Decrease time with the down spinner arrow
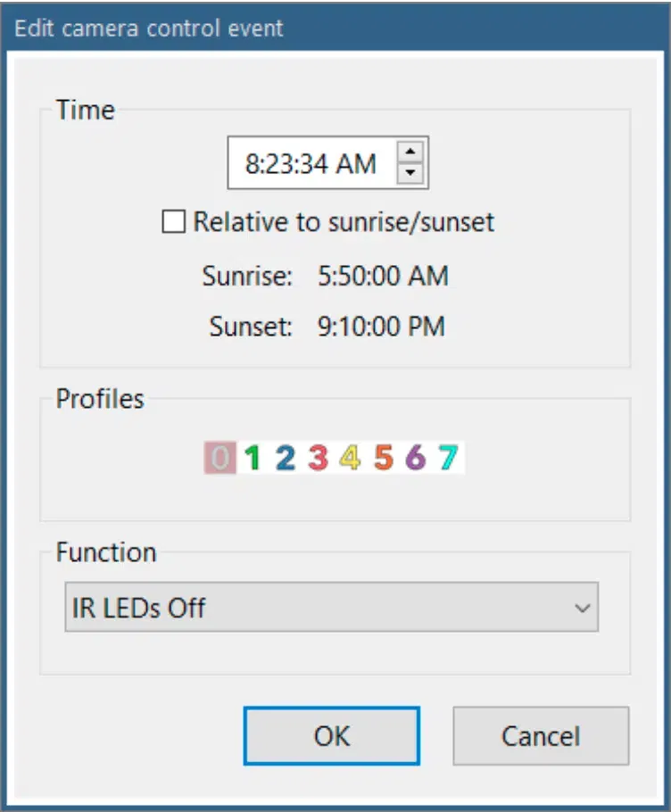Viewport: 671px width, 812px height. coord(410,173)
